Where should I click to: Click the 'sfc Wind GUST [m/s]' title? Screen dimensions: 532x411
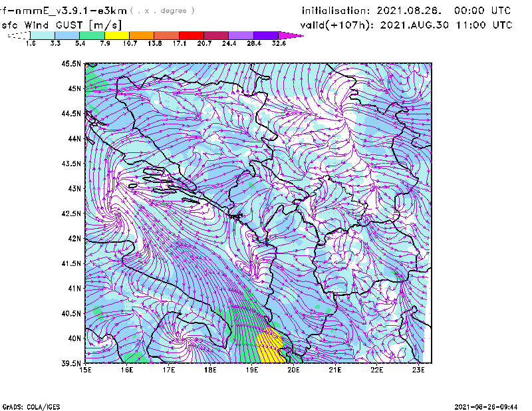(x=62, y=25)
